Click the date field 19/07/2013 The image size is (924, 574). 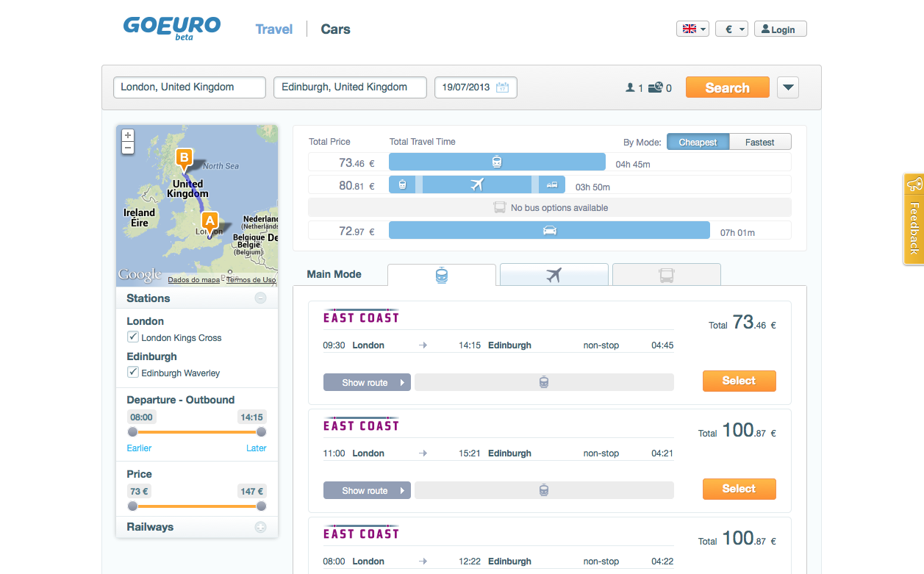[x=476, y=87]
